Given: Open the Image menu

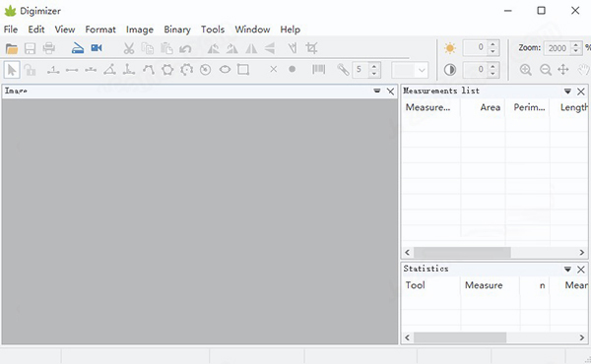Looking at the screenshot, I should click(140, 30).
